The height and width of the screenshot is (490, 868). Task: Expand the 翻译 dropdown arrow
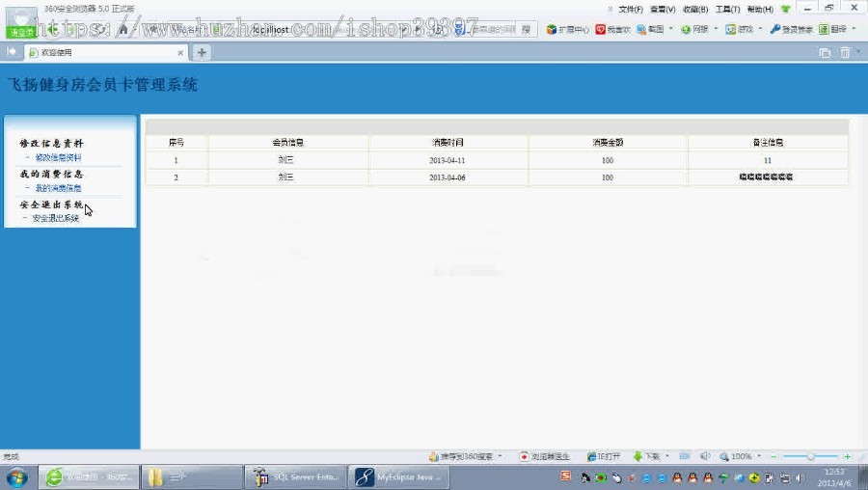point(854,29)
